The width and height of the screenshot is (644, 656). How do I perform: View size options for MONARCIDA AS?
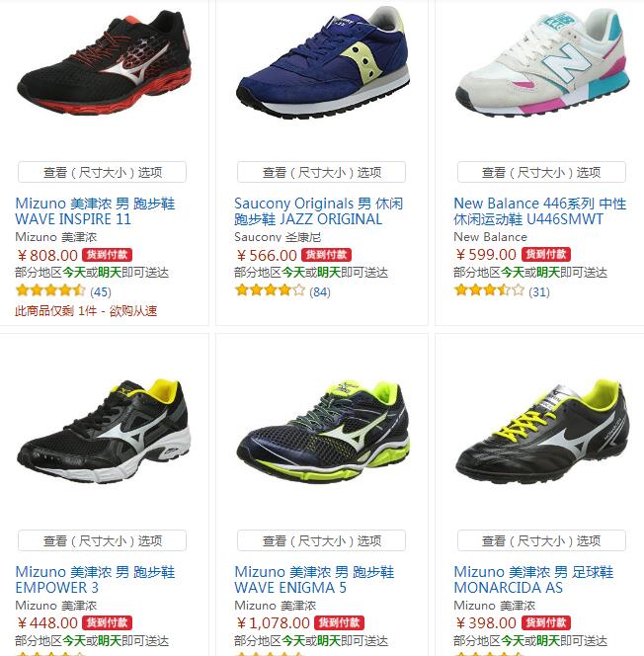pyautogui.click(x=541, y=540)
